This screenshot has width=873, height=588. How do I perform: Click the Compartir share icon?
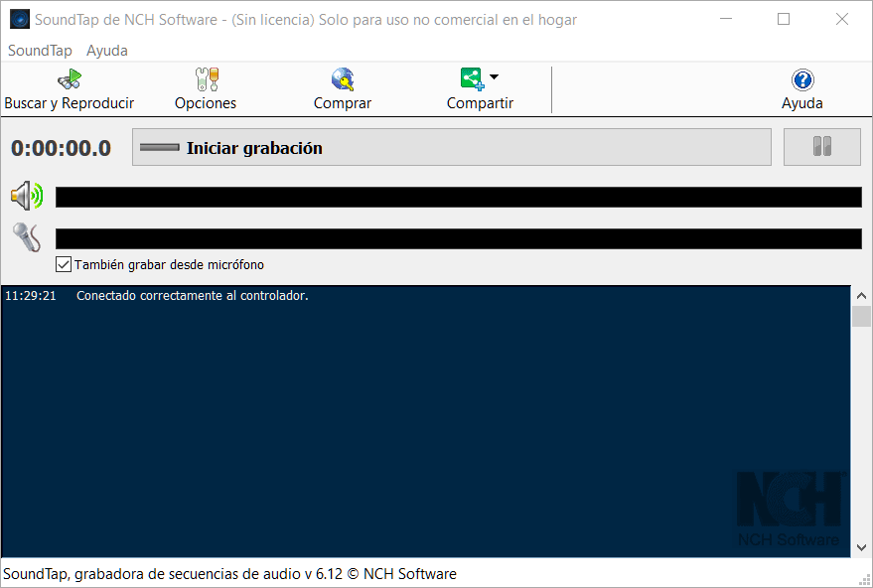tap(472, 78)
